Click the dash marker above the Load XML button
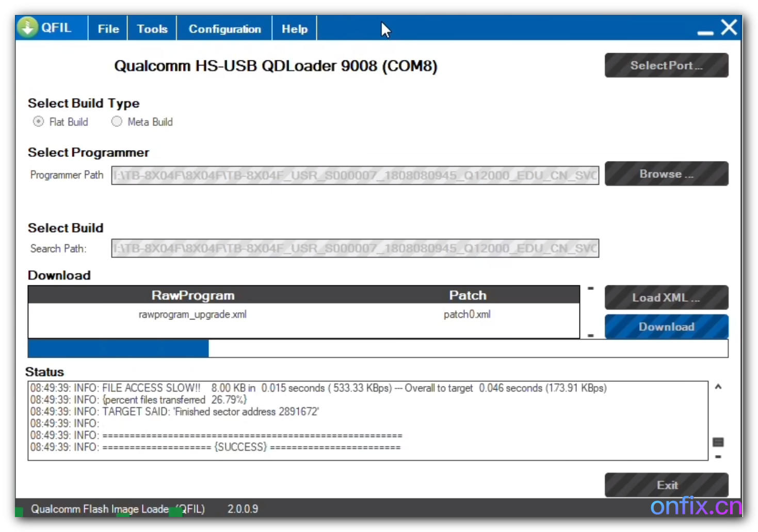 (x=590, y=288)
